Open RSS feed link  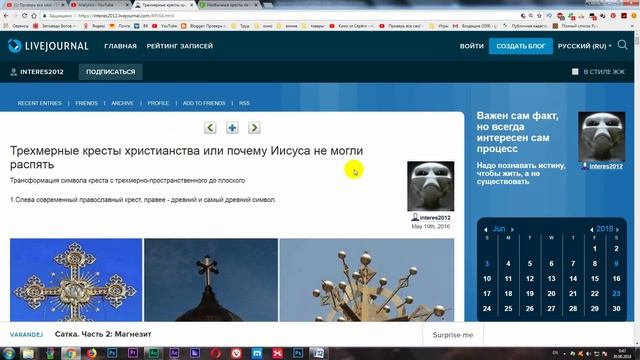pyautogui.click(x=244, y=103)
